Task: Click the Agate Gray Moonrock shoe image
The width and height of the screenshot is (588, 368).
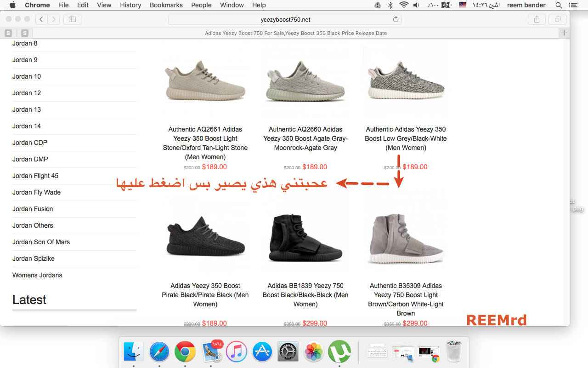Action: pos(305,80)
